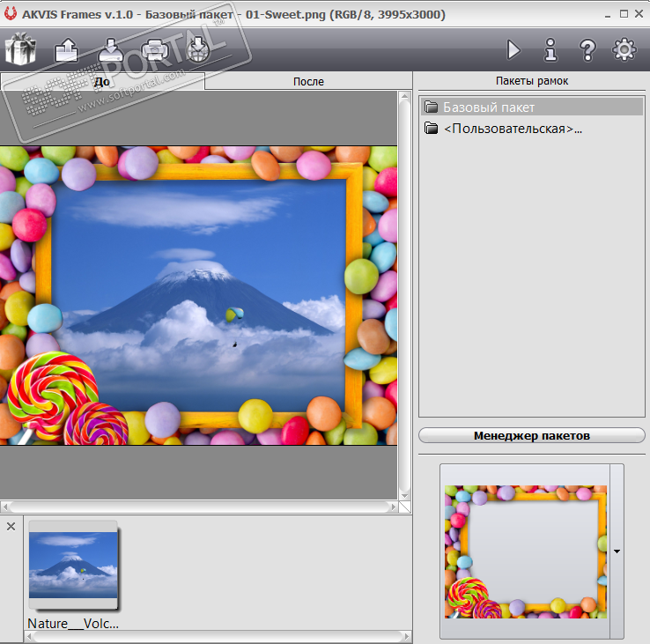Viewport: 650px width, 644px height.
Task: Print the image with printer icon
Action: tap(155, 50)
